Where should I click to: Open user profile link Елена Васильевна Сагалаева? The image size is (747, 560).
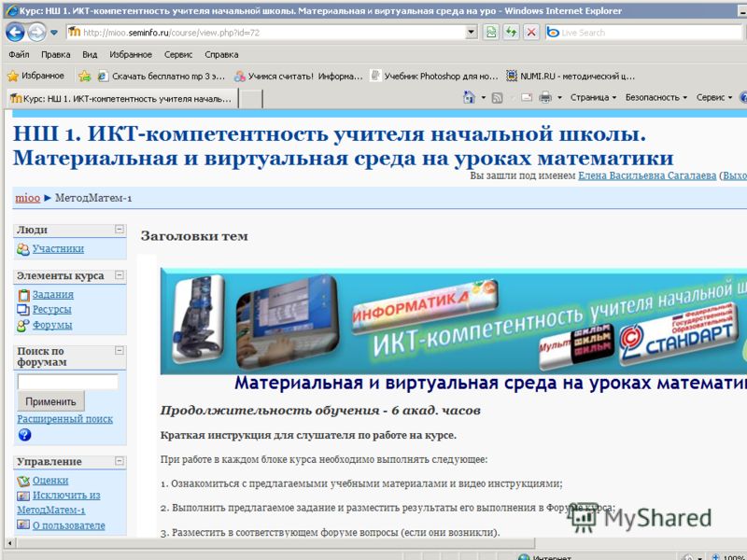647,175
